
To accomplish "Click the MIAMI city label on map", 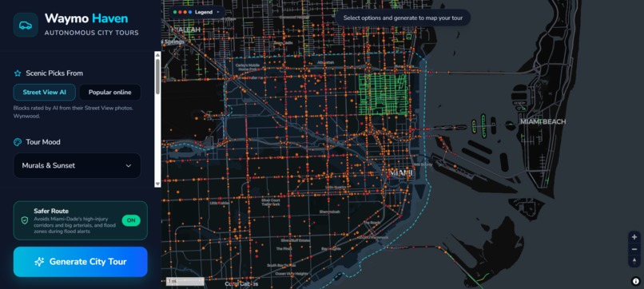I will [x=401, y=173].
